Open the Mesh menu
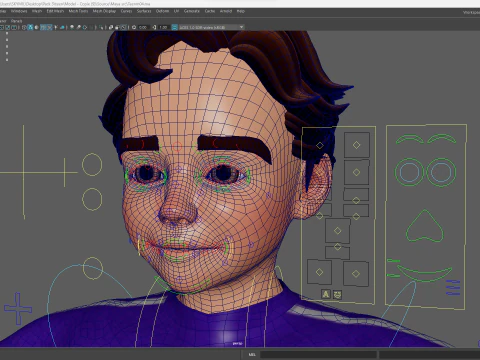Image resolution: width=480 pixels, height=360 pixels. pyautogui.click(x=37, y=11)
